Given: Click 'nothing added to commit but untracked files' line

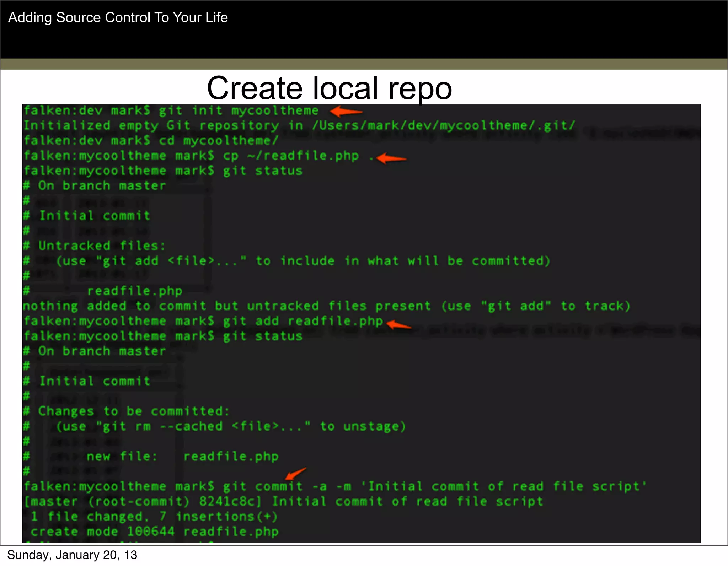Looking at the screenshot, I should click(326, 306).
